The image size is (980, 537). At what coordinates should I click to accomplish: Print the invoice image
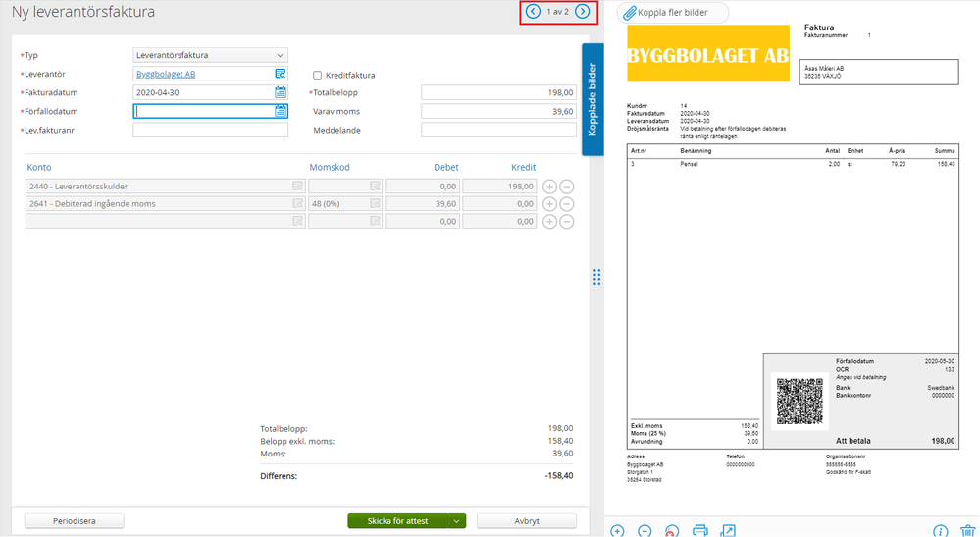click(700, 531)
